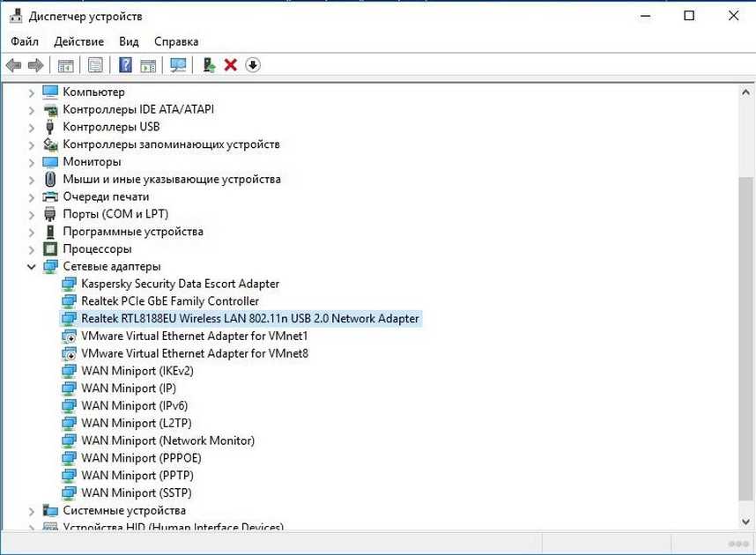Screen dimensions: 756x555
Task: Open the Вид menu
Action: (x=129, y=41)
